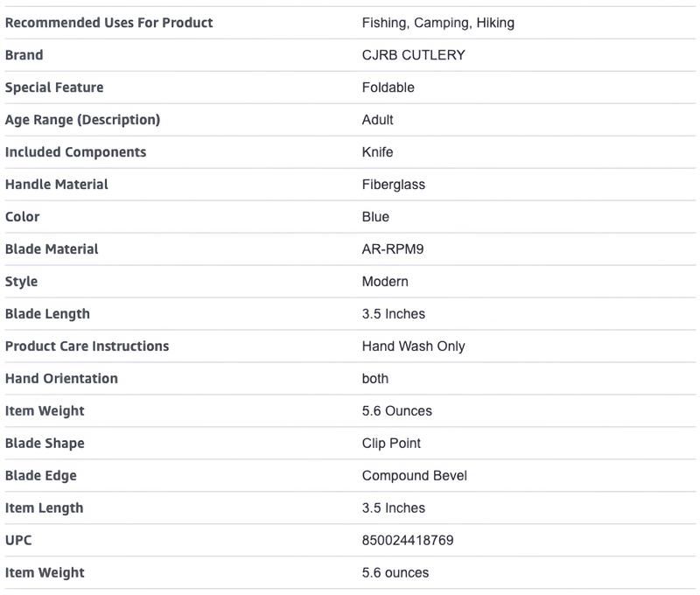700x595 pixels.
Task: Click the Recommended Uses For Product label
Action: coord(108,23)
